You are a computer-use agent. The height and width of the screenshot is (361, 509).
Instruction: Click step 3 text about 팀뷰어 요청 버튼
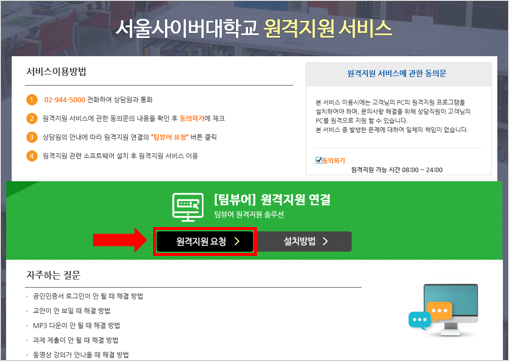click(x=130, y=137)
